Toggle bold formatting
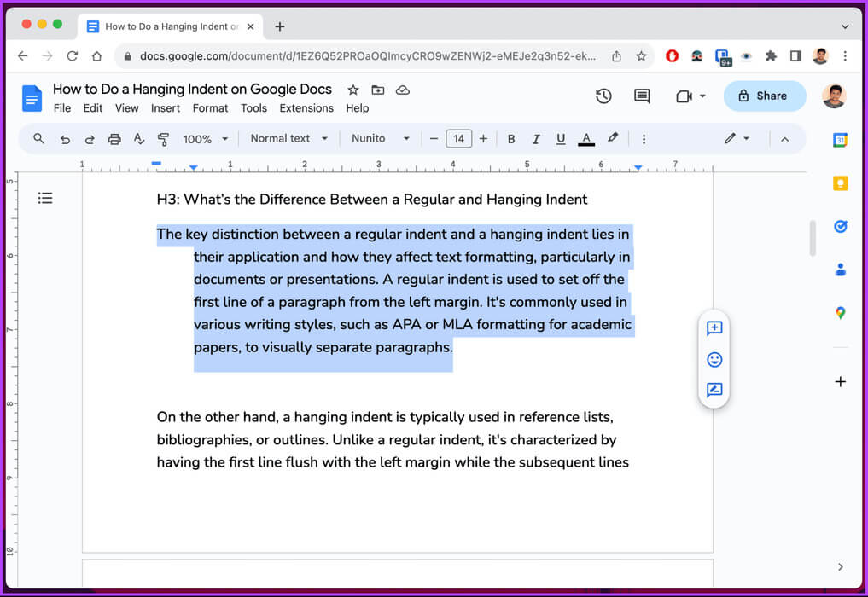The height and width of the screenshot is (597, 868). 511,139
